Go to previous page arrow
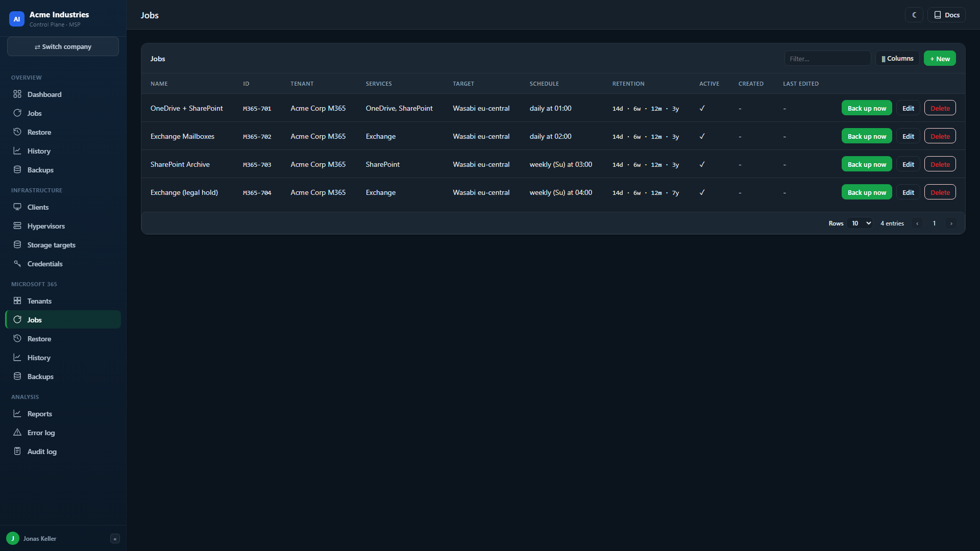 (917, 223)
